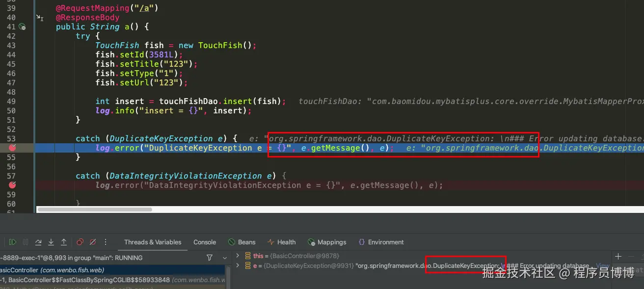This screenshot has width=644, height=289.
Task: Select the 'this = {BasicController@9878}' variable
Action: [x=296, y=256]
